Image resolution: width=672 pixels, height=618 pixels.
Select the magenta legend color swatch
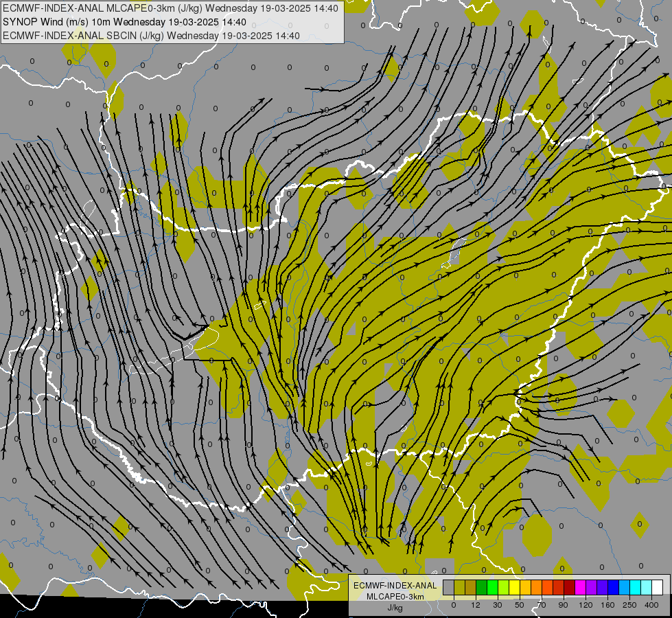point(580,587)
